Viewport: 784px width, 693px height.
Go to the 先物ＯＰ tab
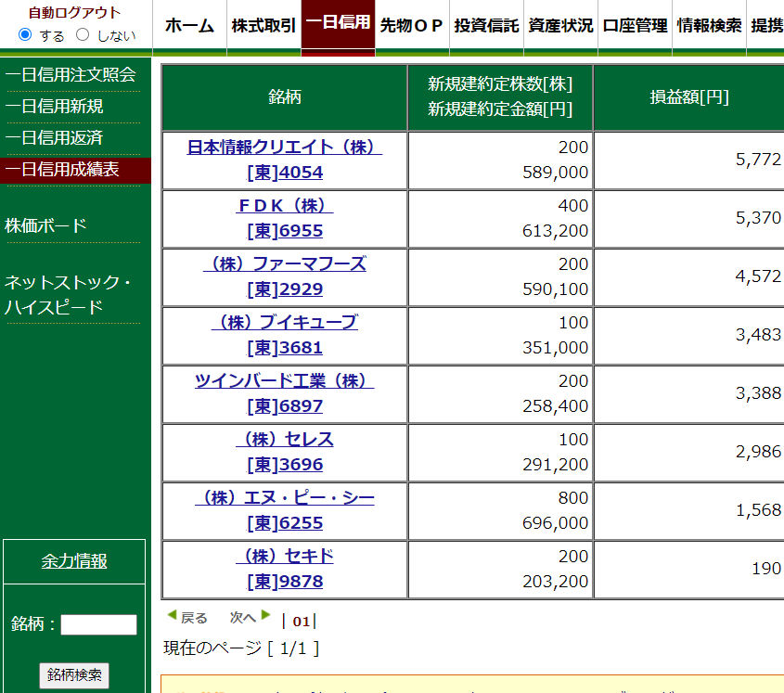412,25
